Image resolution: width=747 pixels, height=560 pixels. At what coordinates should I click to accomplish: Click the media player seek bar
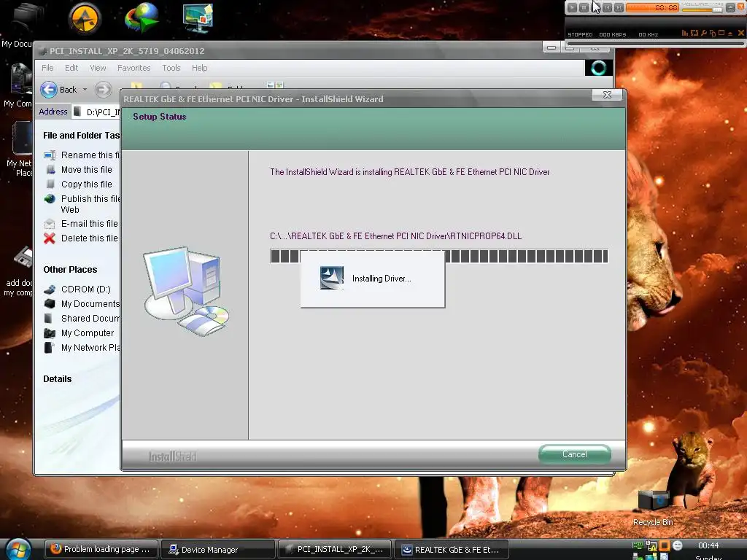tap(656, 44)
